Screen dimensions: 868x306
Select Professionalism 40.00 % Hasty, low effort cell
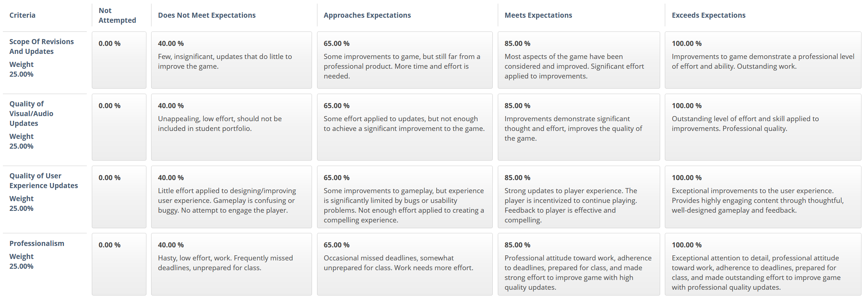click(231, 264)
